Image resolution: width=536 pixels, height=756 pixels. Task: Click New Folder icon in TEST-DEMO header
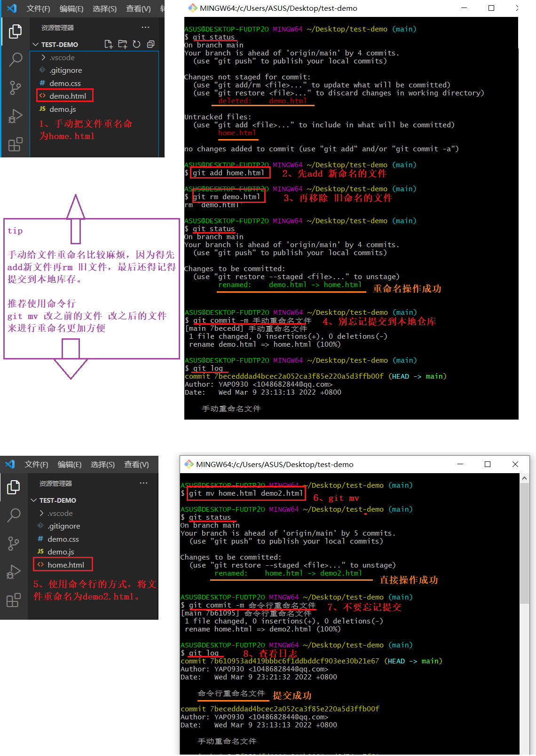pyautogui.click(x=123, y=44)
